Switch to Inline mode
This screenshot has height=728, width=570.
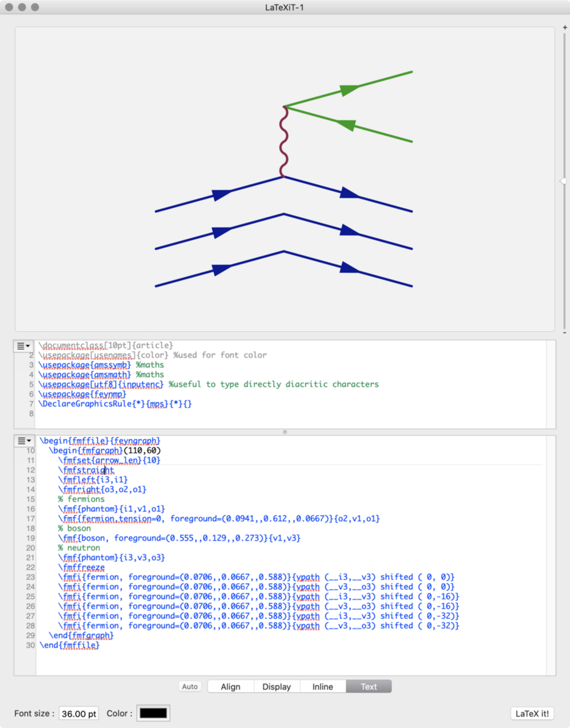(x=323, y=686)
